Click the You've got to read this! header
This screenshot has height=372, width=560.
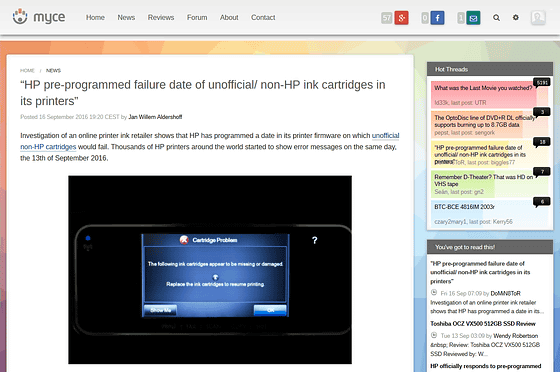(x=490, y=247)
